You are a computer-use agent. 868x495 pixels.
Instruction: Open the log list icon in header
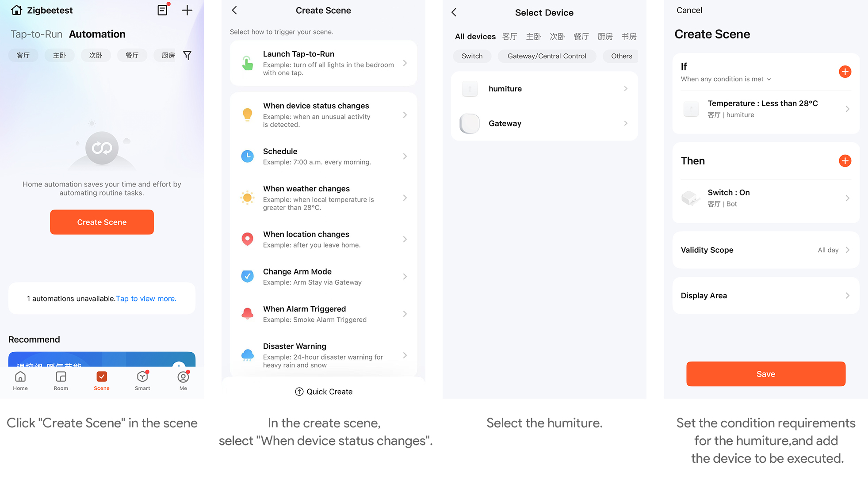coord(163,10)
